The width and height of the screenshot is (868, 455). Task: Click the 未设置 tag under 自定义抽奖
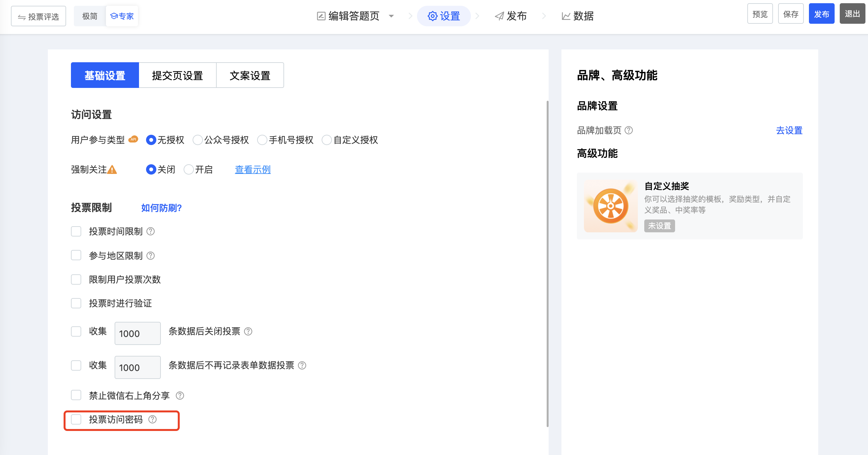(x=659, y=226)
